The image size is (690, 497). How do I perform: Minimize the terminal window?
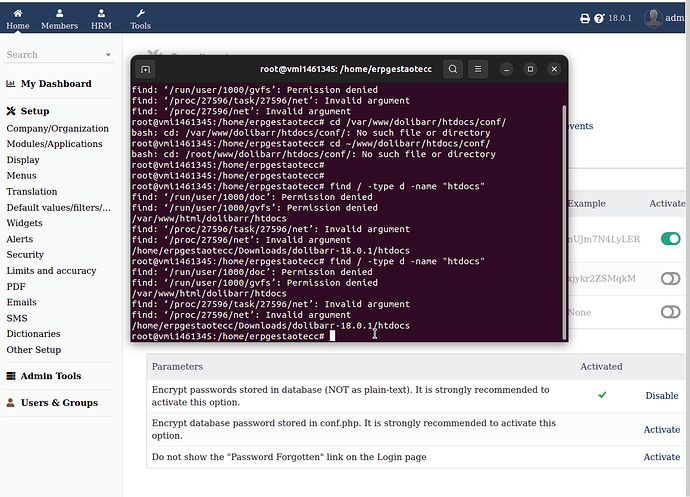click(506, 70)
